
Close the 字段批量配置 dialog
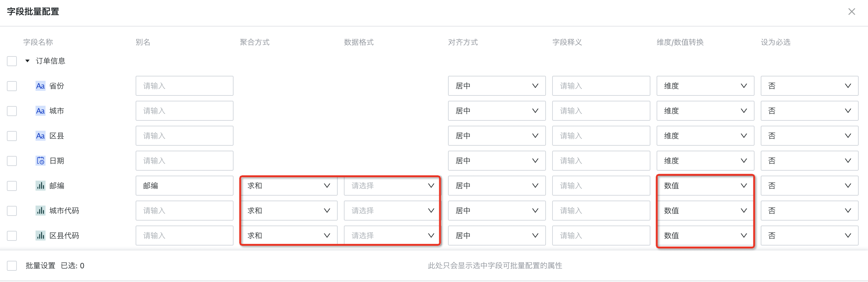(851, 12)
